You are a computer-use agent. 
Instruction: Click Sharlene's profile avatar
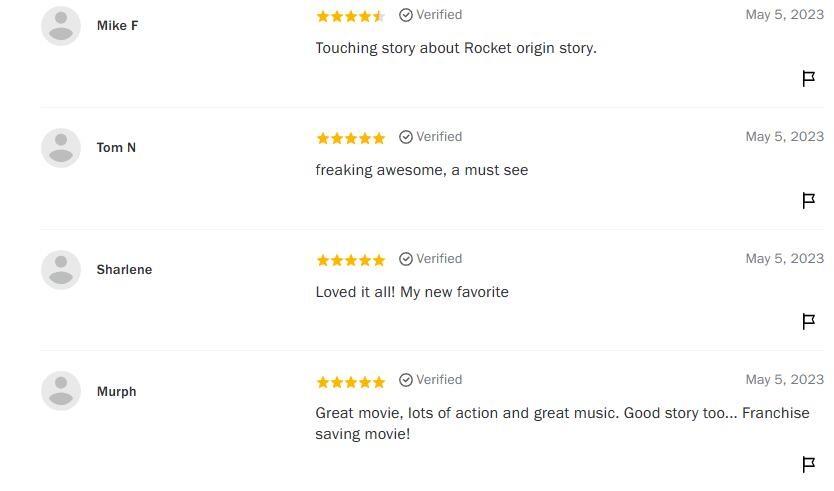61,270
